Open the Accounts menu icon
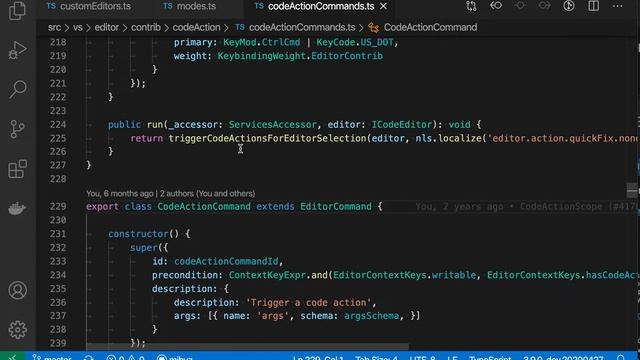 (x=18, y=290)
